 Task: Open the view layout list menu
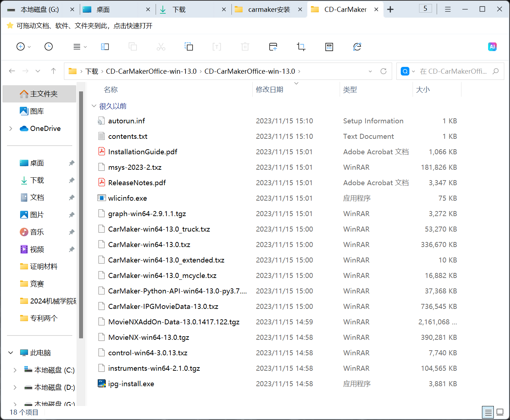coord(80,47)
